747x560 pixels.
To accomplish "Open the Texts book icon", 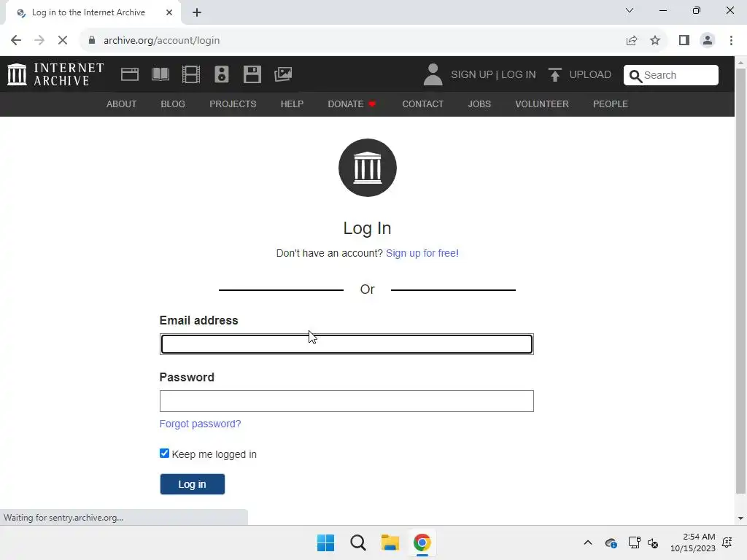I will (x=160, y=74).
